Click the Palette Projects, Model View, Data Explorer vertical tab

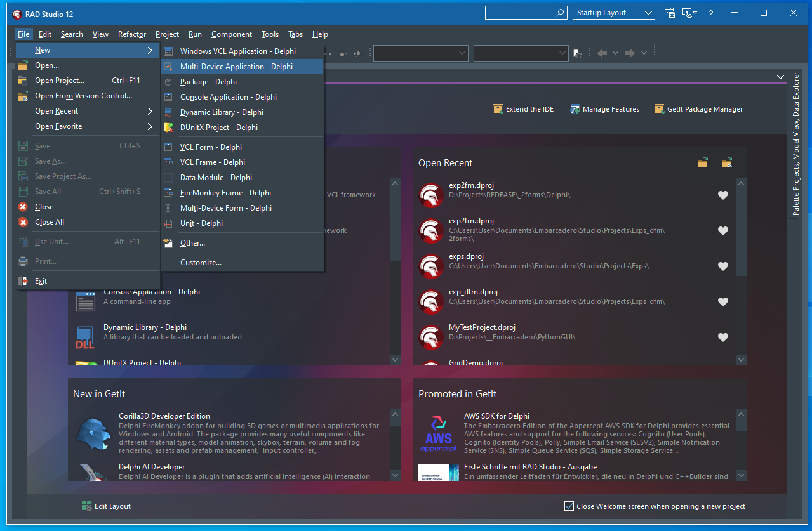pyautogui.click(x=796, y=144)
